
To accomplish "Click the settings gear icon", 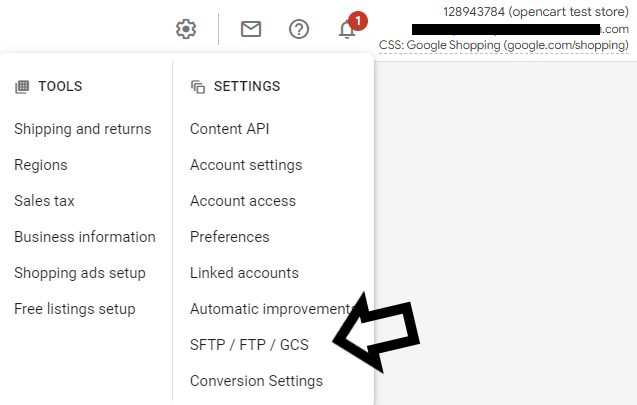I will click(x=186, y=29).
